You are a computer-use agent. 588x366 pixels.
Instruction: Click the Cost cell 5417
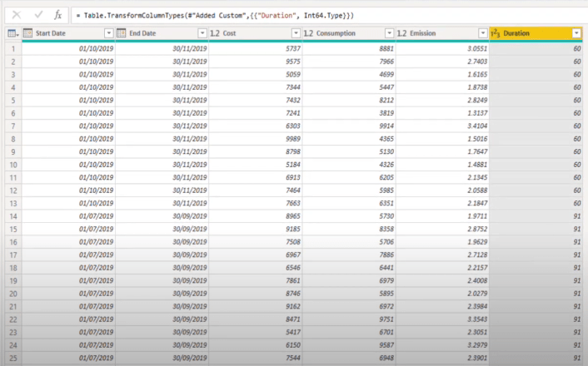[x=256, y=332]
